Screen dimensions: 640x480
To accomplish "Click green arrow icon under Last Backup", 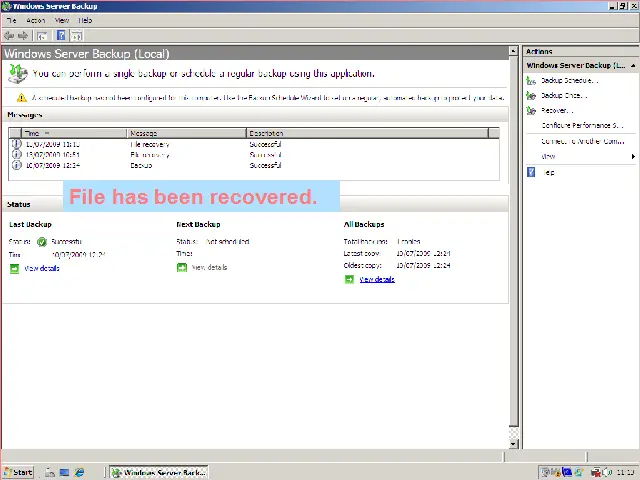I will pos(14,269).
